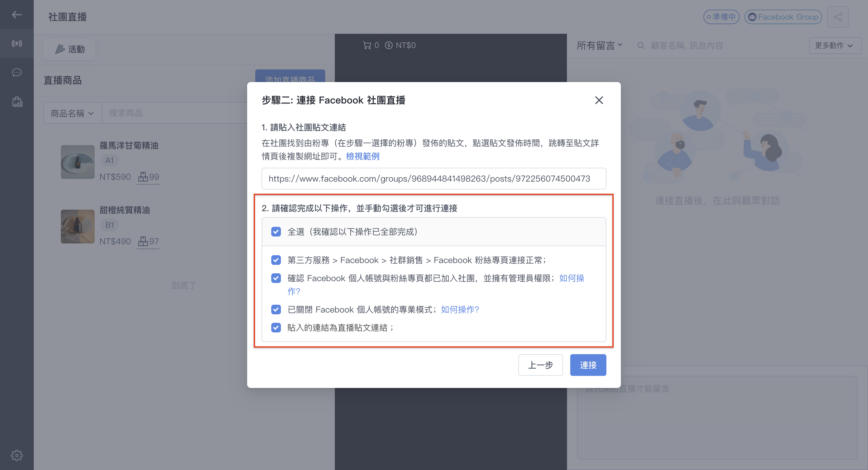Switch to the 活動 tab

tap(70, 49)
